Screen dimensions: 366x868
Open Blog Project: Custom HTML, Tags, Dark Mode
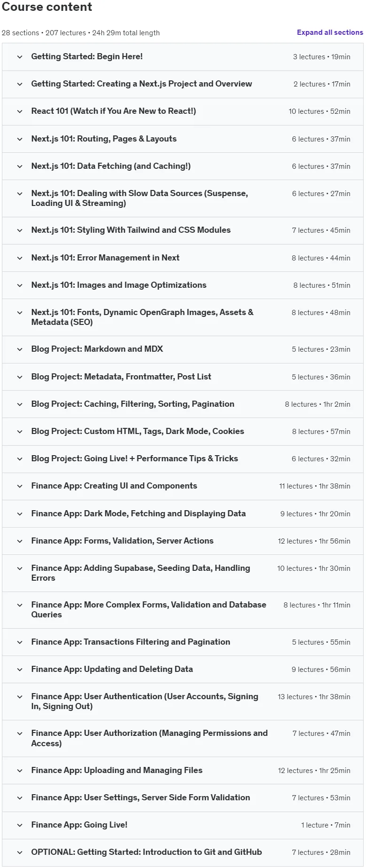point(183,432)
